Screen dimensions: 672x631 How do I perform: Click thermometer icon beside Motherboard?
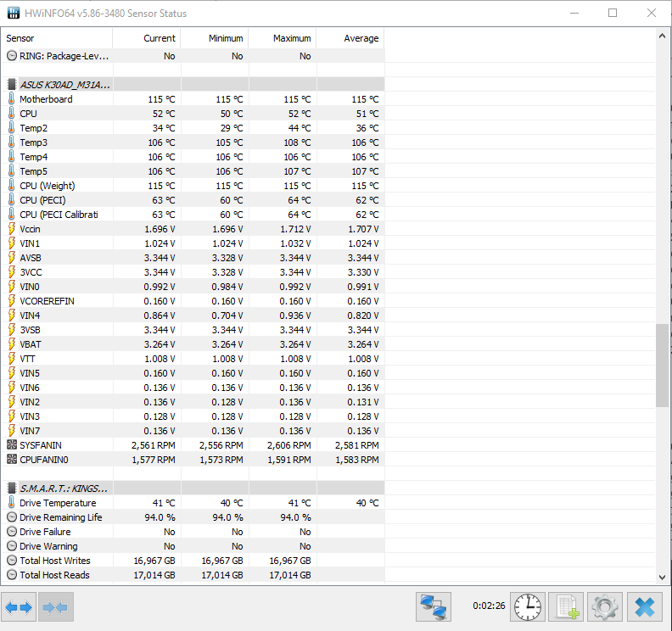(x=12, y=99)
